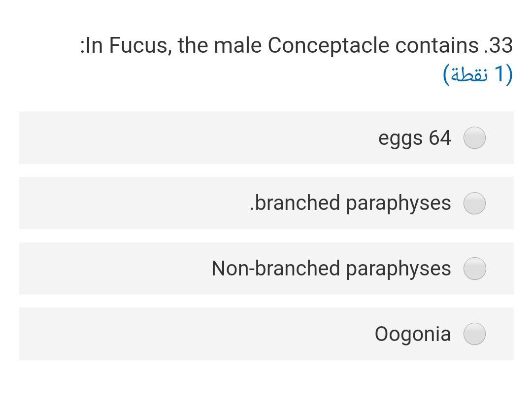Click the 'eggs 64' option label text
532x407 pixels.
click(x=415, y=138)
